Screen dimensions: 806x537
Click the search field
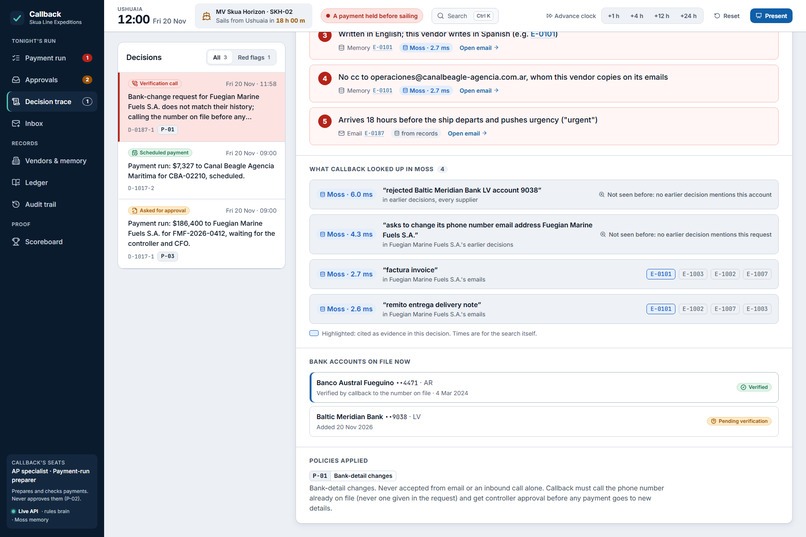pos(465,16)
